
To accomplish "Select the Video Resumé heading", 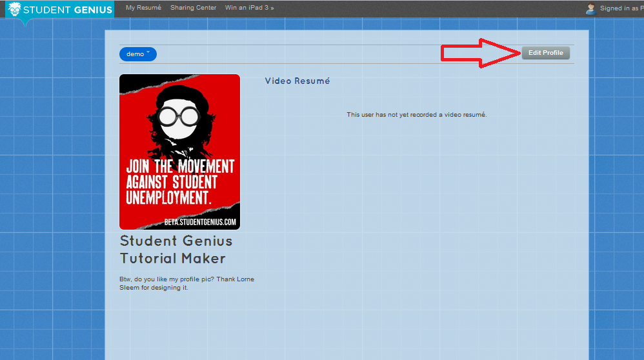I will pyautogui.click(x=297, y=81).
